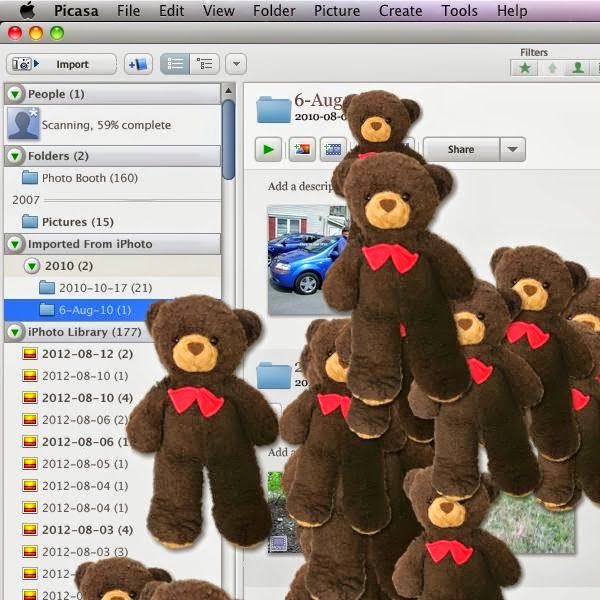Click the 'Scanning, 59% complete' text
Viewport: 600px width, 600px height.
[x=106, y=125]
